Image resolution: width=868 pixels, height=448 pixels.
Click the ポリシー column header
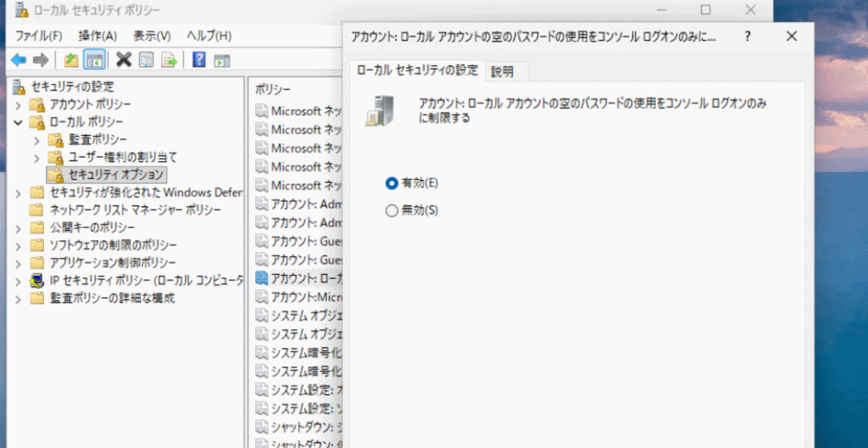pyautogui.click(x=272, y=89)
